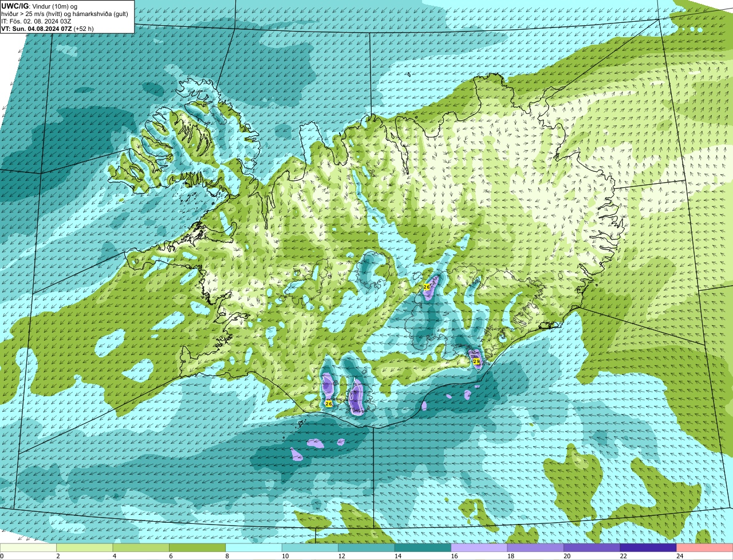Click the 'IT: Fös. 02. 08. 2024 03Z' line
The width and height of the screenshot is (733, 560).
(36, 21)
